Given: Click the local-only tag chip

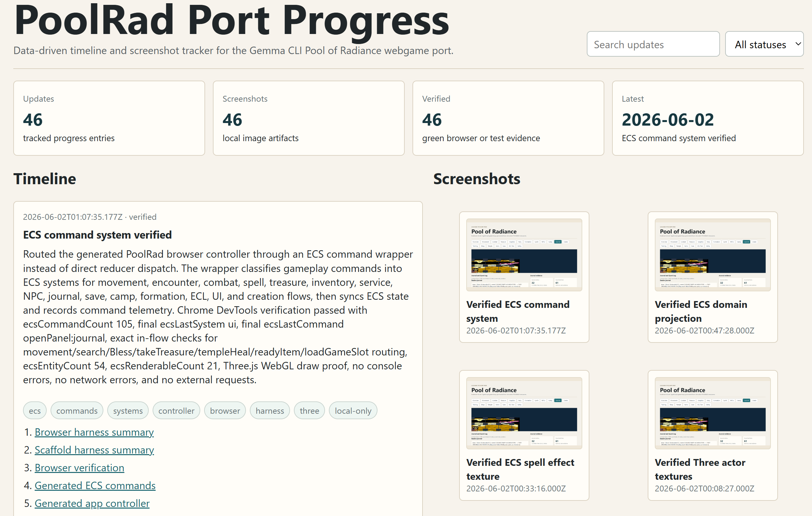Looking at the screenshot, I should pyautogui.click(x=353, y=410).
